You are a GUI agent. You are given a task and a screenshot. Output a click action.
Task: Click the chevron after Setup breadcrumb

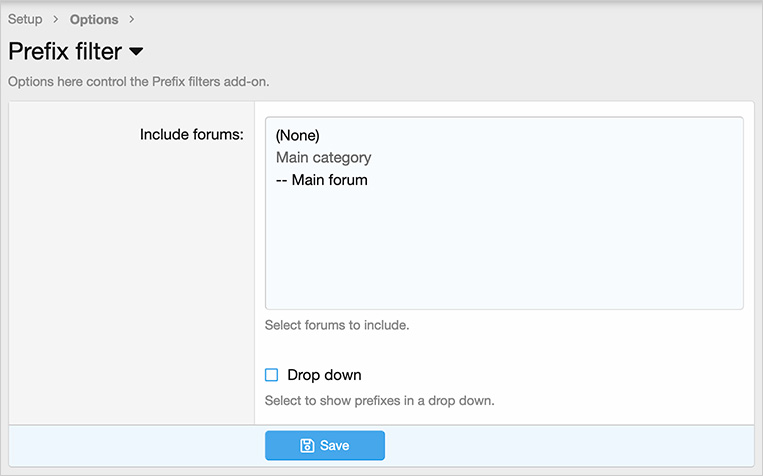point(56,19)
